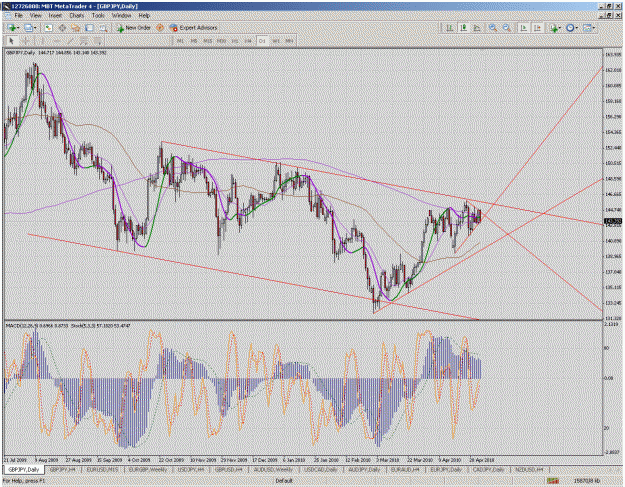
Task: Open the Tools menu
Action: tap(98, 16)
